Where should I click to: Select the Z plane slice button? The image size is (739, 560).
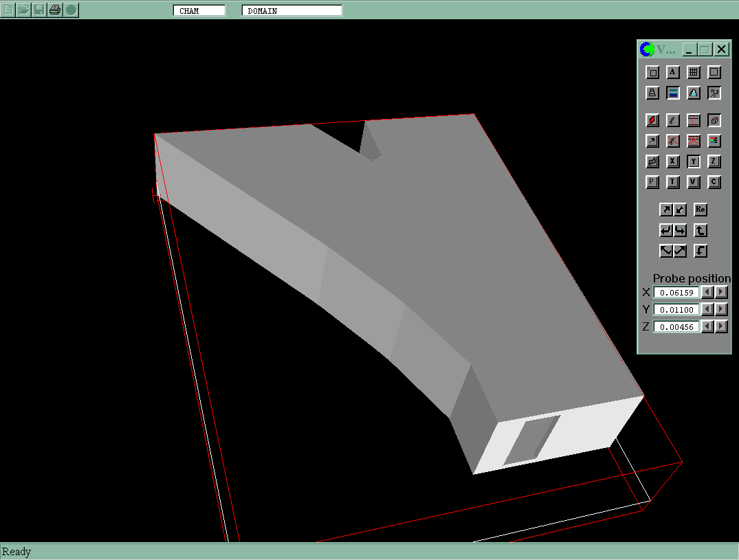click(x=714, y=161)
